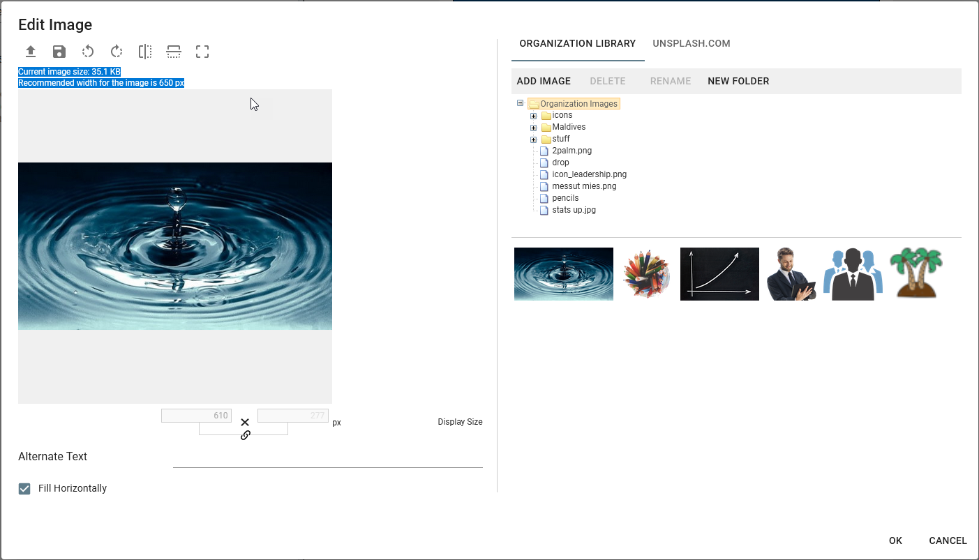
Task: Open the Organization Library tab
Action: coord(577,43)
